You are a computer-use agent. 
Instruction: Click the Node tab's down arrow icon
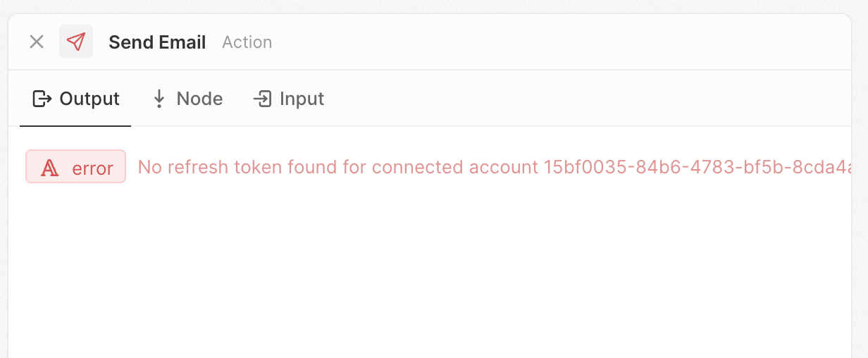pyautogui.click(x=159, y=99)
